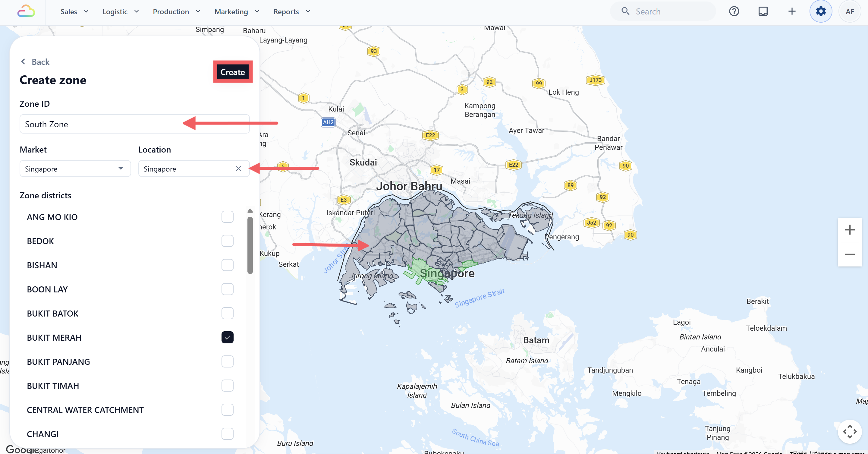Image resolution: width=868 pixels, height=454 pixels.
Task: Click the Create button
Action: point(232,72)
